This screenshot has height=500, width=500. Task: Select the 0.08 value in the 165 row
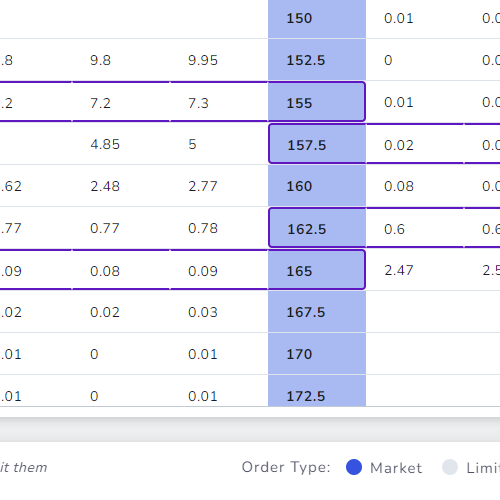105,271
